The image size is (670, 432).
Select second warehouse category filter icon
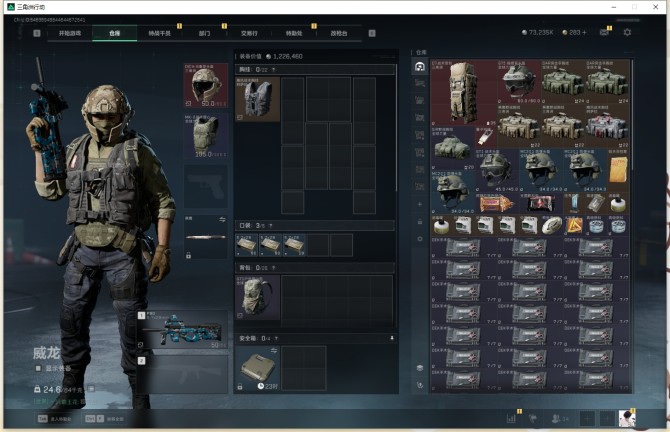coord(420,83)
